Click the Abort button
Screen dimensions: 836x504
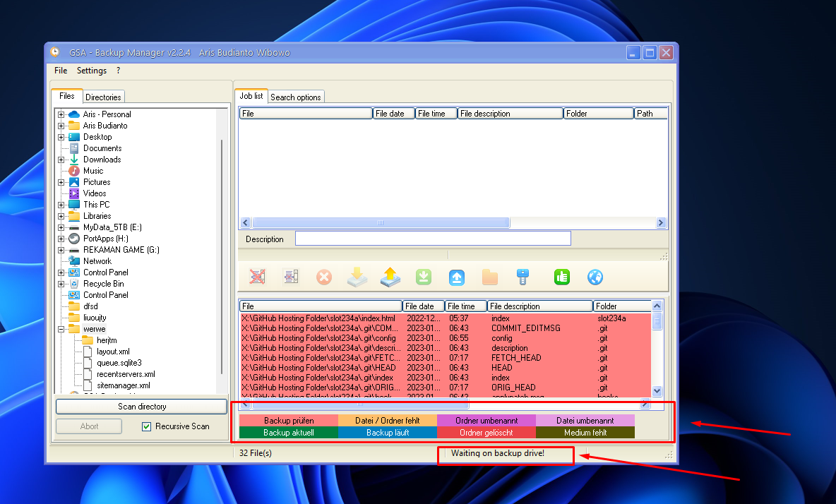89,426
